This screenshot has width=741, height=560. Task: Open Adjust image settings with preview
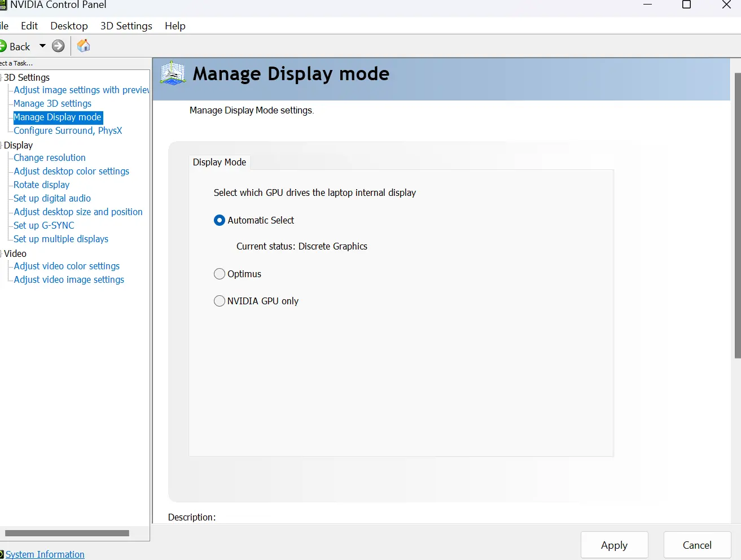coord(81,90)
